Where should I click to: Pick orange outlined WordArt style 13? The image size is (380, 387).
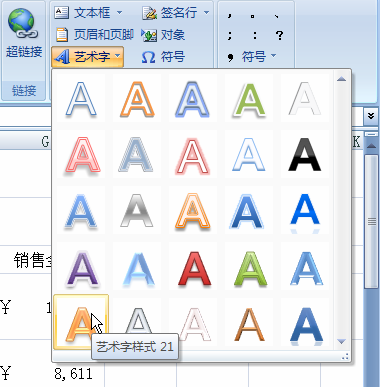point(192,211)
